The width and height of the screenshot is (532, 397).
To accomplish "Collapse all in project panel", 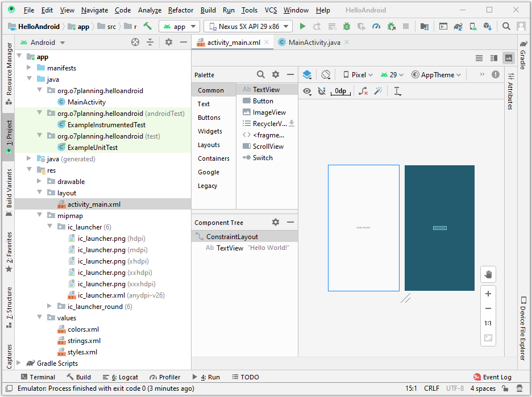I will point(150,43).
